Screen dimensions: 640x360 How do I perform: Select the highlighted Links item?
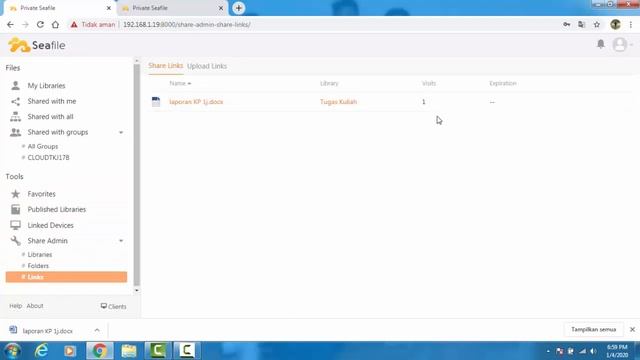[x=66, y=277]
